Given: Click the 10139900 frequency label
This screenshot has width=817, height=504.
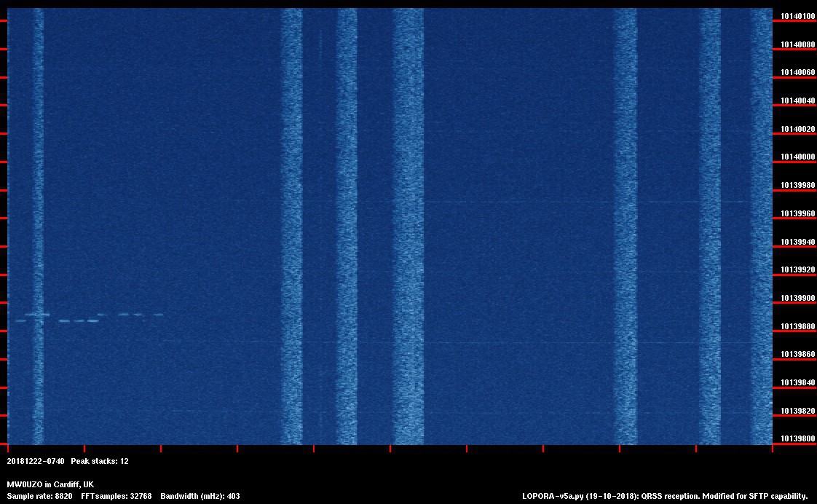Looking at the screenshot, I should tap(797, 299).
